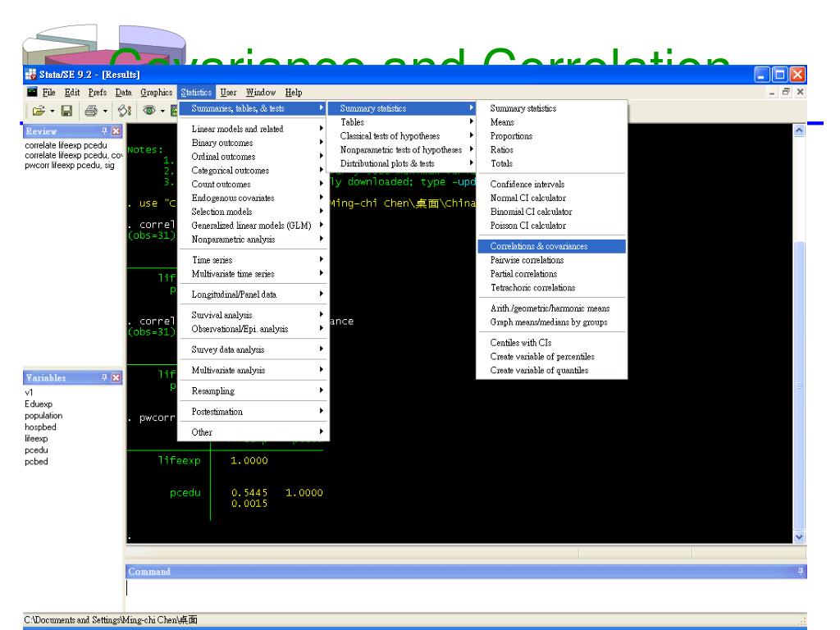
Task: Choose Create variable of quantiles
Action: click(x=551, y=370)
